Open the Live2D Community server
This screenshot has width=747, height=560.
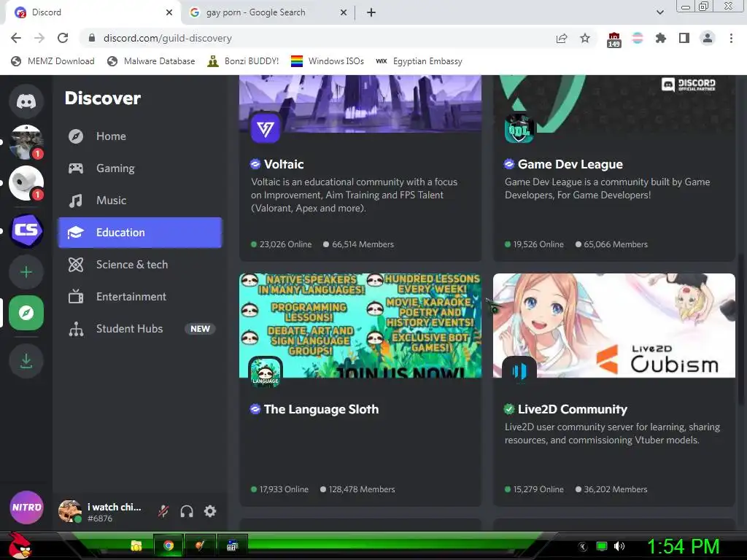[x=572, y=410]
